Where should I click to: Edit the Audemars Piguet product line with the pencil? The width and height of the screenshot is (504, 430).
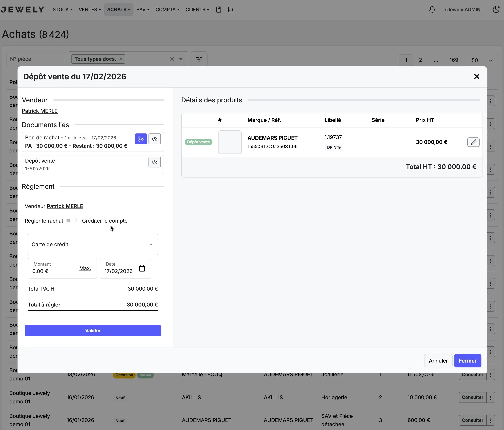[x=473, y=142]
